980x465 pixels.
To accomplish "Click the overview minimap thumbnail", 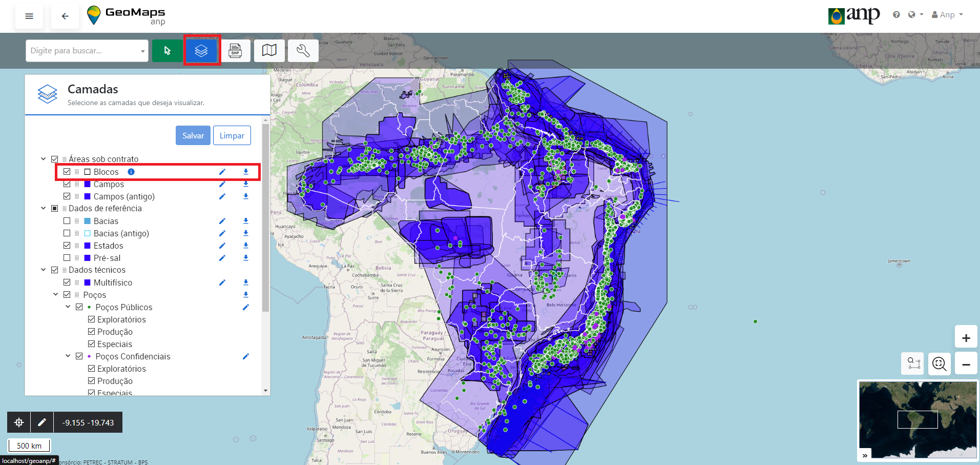I will point(918,420).
